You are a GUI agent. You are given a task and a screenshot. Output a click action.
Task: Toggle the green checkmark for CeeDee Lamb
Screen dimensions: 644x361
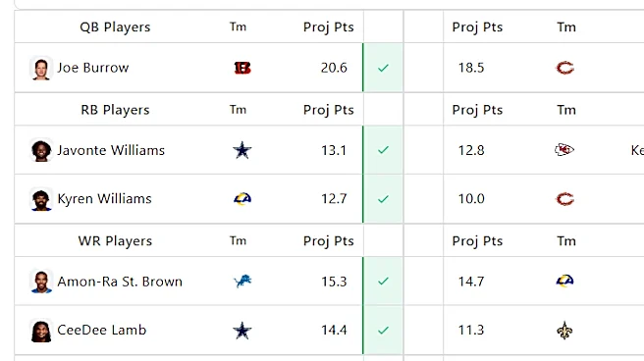coord(383,331)
